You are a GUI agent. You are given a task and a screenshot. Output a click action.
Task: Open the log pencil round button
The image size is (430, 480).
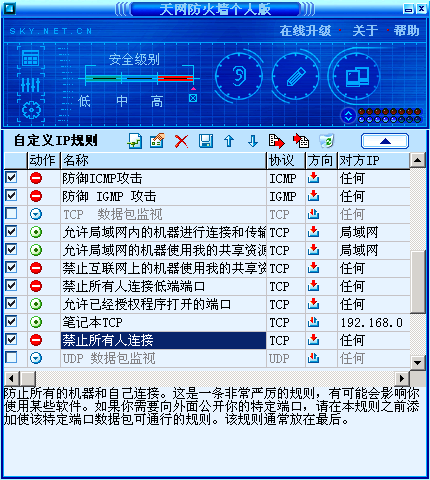[x=296, y=76]
